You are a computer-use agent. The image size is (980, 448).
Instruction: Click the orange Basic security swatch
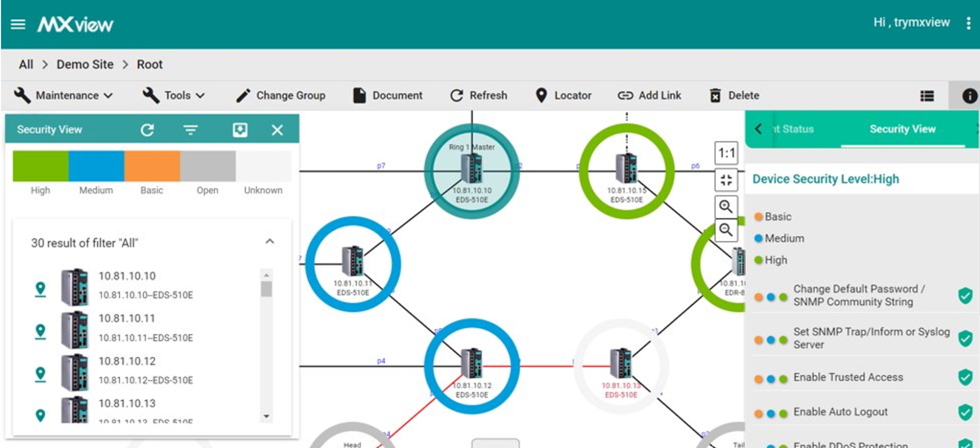click(x=152, y=166)
